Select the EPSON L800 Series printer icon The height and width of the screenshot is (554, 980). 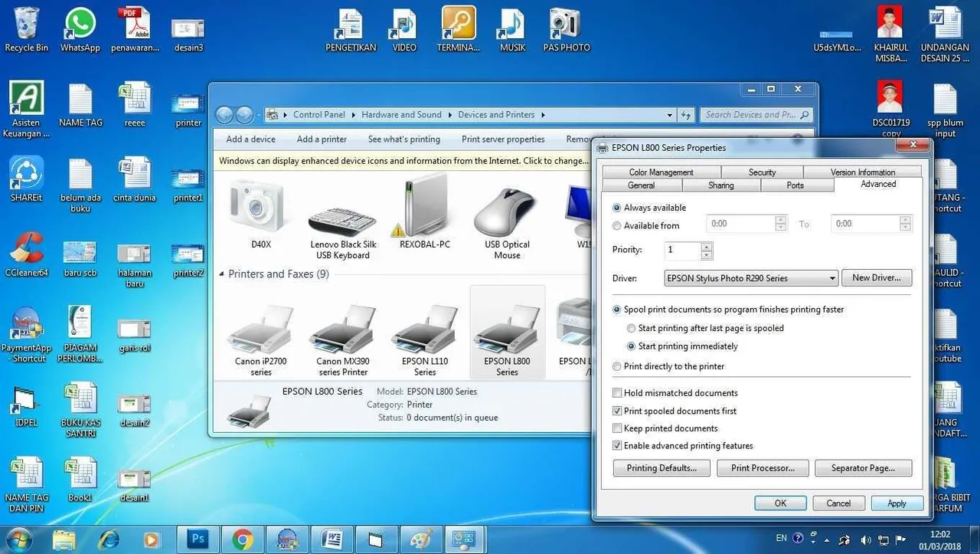tap(507, 333)
